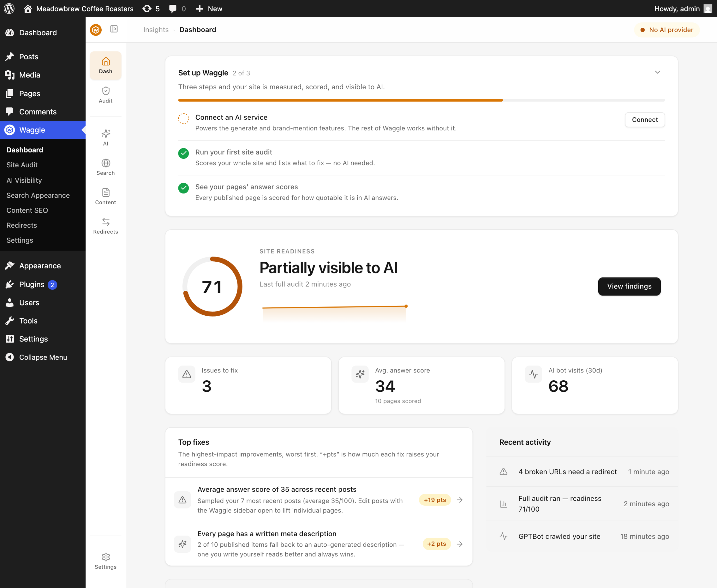
Task: Open the Waggle Settings submenu item
Action: (20, 240)
